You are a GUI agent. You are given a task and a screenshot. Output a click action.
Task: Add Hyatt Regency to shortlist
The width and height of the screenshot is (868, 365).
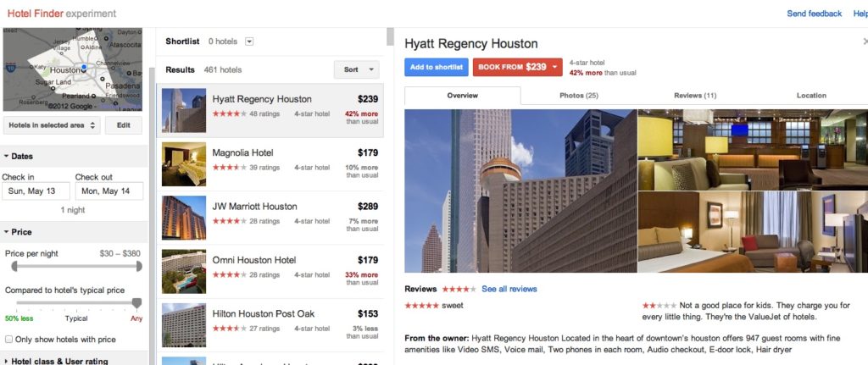[x=437, y=68]
